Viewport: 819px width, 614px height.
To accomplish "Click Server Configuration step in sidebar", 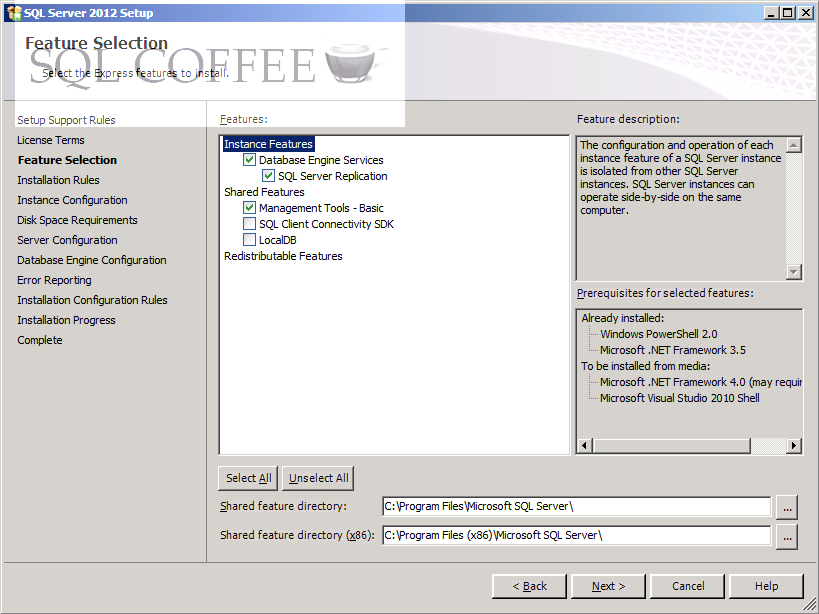I will click(x=67, y=240).
